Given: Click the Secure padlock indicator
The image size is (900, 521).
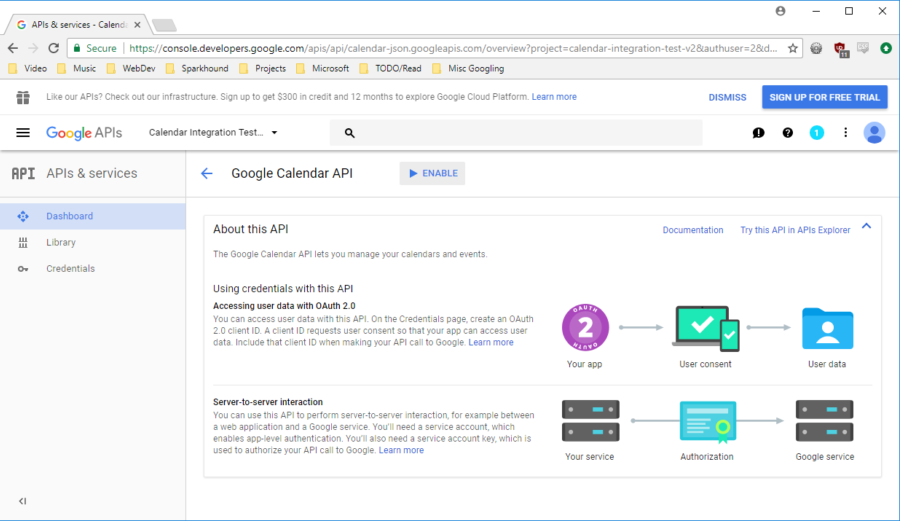Looking at the screenshot, I should point(94,48).
